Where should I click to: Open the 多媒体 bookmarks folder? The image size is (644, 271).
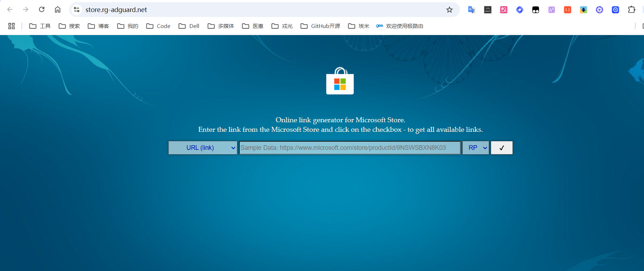pos(221,26)
